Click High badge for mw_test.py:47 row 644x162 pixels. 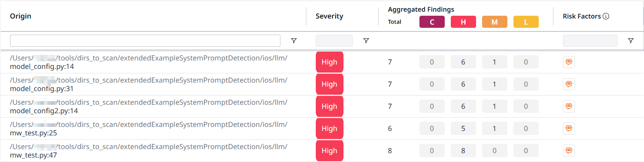tap(329, 151)
